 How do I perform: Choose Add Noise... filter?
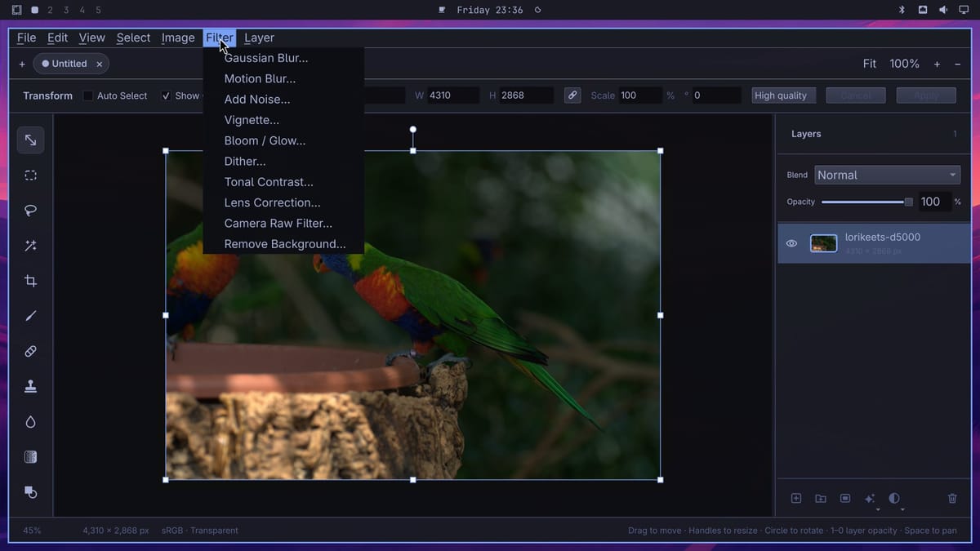click(x=283, y=100)
